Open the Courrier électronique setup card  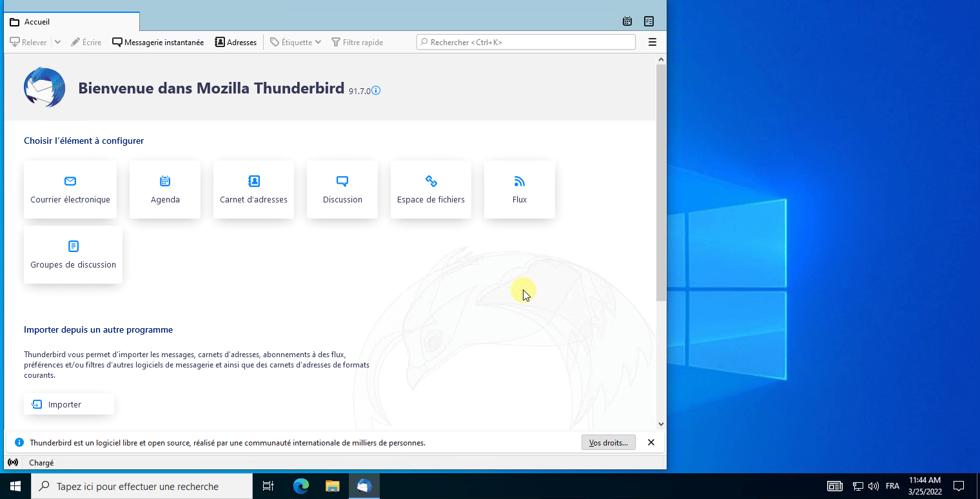pyautogui.click(x=70, y=190)
